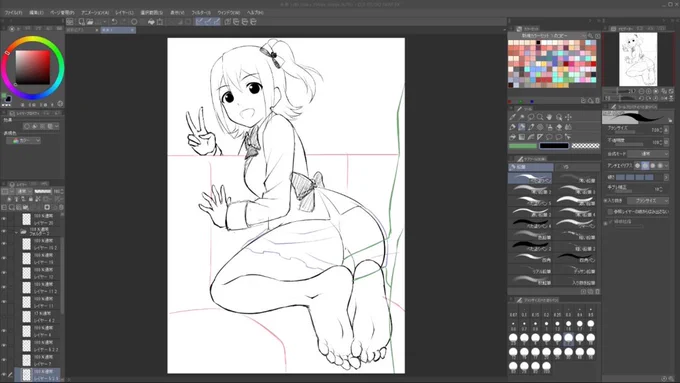This screenshot has height=383, width=680.
Task: Open the layer blend mode dropdown in Layer panel
Action: pos(23,191)
